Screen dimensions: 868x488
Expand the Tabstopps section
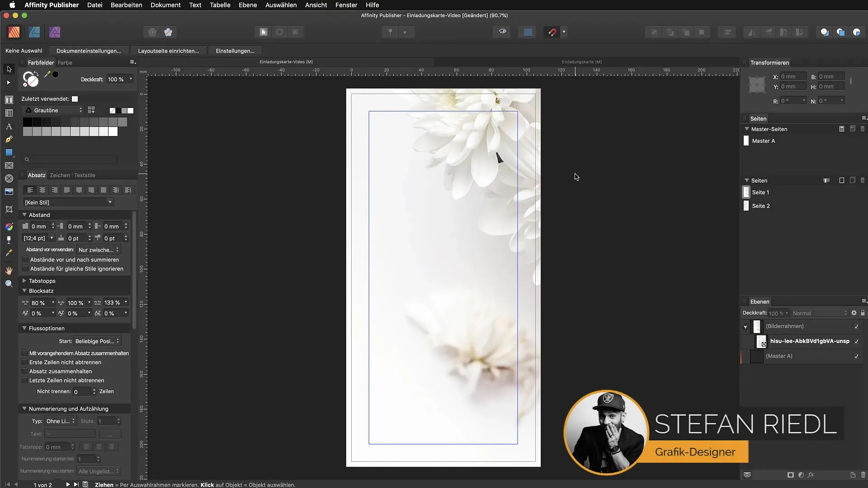click(24, 281)
